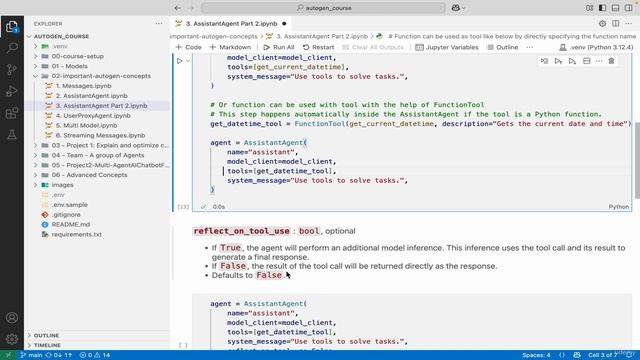Open the Manage gear in activity bar

12,339
